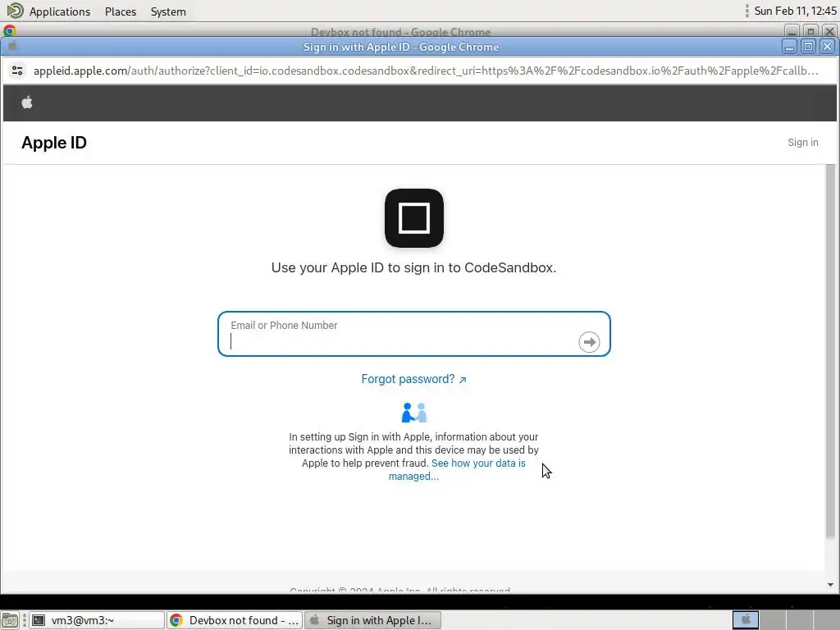Click Use your Apple ID to sign in text
Image resolution: width=840 pixels, height=630 pixels.
tap(413, 268)
